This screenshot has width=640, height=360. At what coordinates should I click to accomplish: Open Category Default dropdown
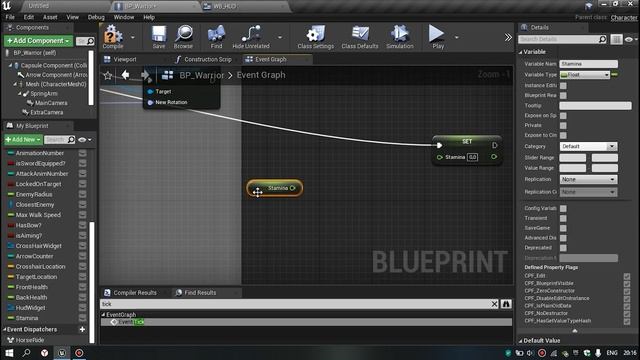588,146
